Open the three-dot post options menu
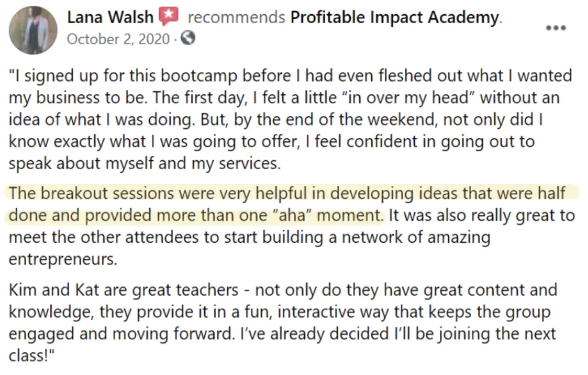Image resolution: width=588 pixels, height=375 pixels. [x=556, y=28]
